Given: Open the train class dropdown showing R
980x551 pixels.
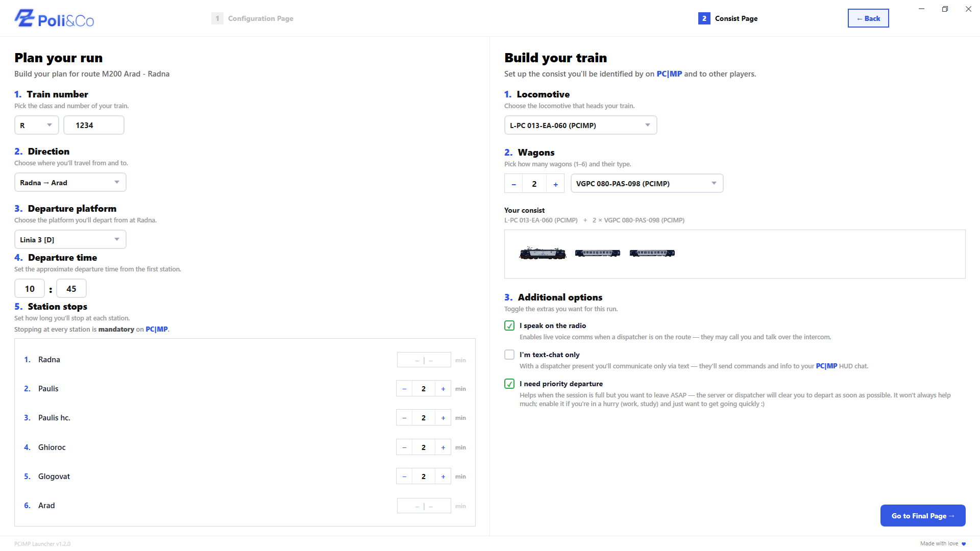Looking at the screenshot, I should pos(37,125).
